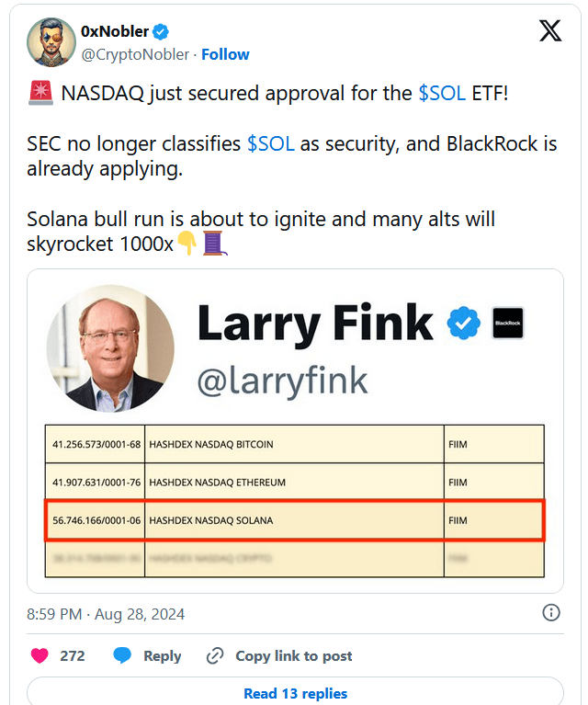Image resolution: width=588 pixels, height=705 pixels.
Task: Click the Reply text label
Action: (162, 655)
